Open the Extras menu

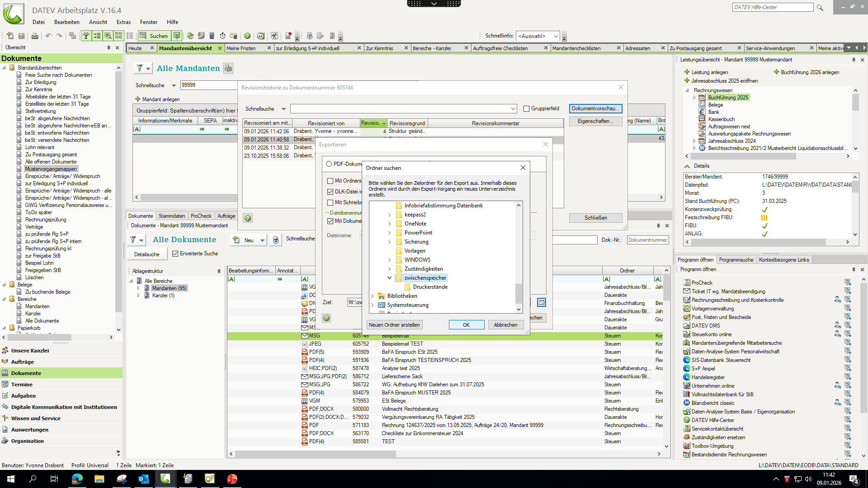123,22
